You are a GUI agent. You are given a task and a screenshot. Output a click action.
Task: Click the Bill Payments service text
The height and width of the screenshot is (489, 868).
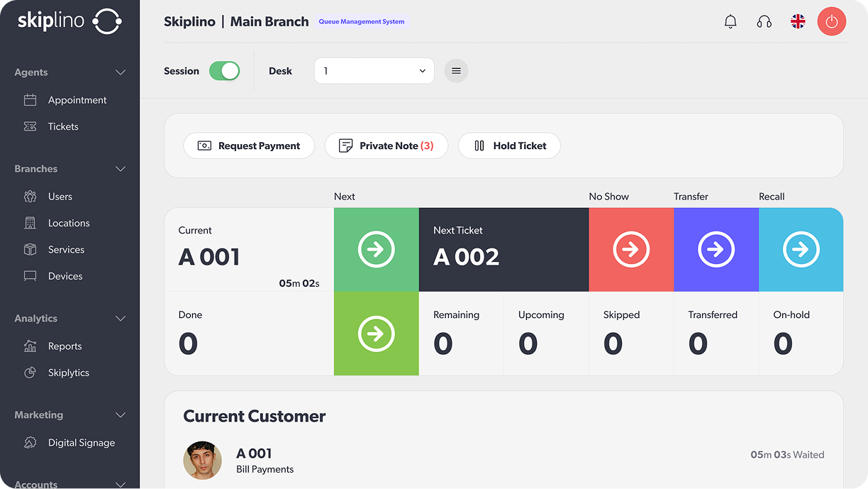tap(265, 469)
